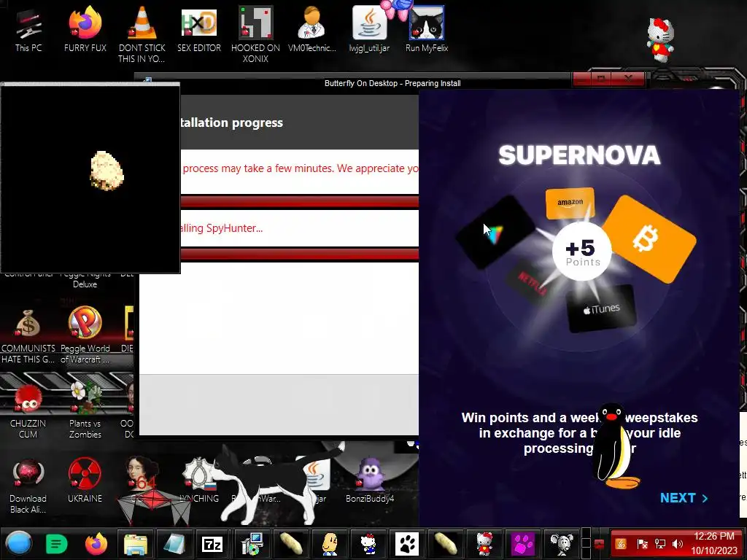The height and width of the screenshot is (560, 747).
Task: Open the network tray icon
Action: (659, 543)
